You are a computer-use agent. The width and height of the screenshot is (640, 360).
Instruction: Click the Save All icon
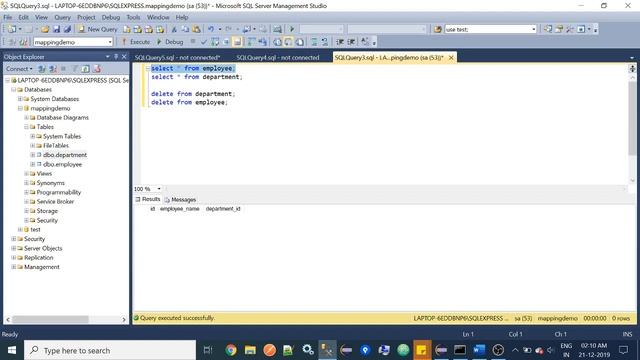coord(67,29)
